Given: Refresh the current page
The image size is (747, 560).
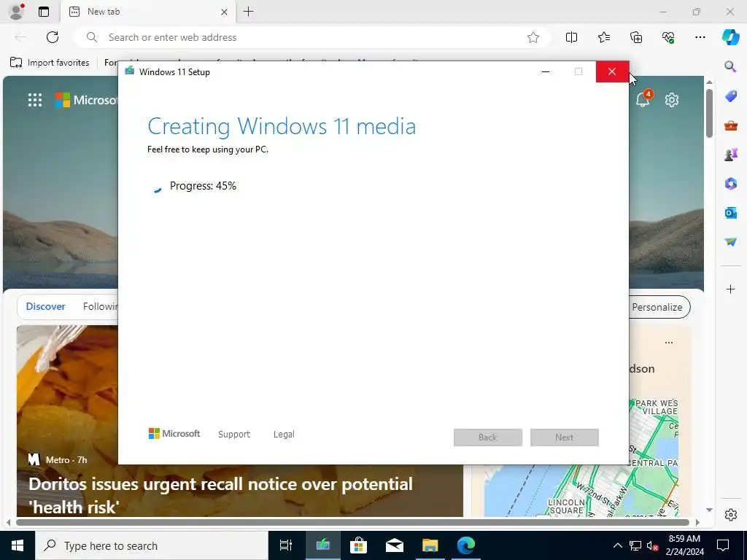Looking at the screenshot, I should click(53, 37).
